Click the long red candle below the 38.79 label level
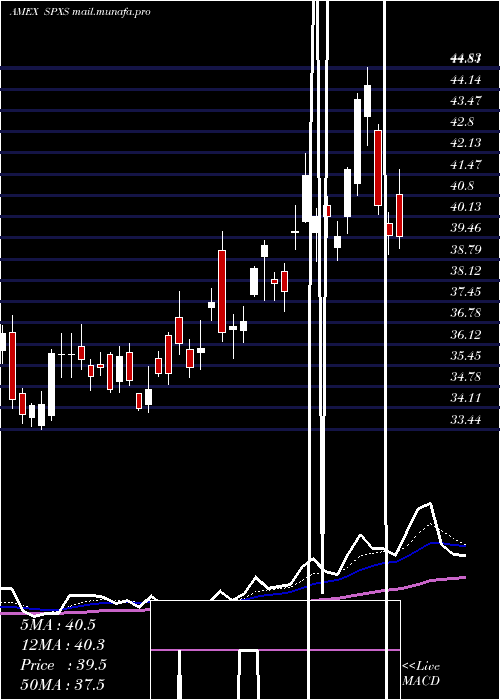 point(222,291)
